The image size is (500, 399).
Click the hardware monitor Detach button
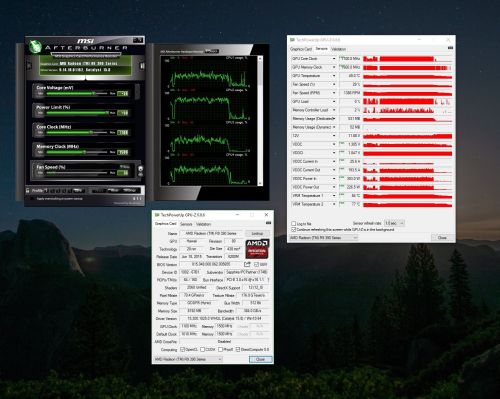(x=212, y=52)
